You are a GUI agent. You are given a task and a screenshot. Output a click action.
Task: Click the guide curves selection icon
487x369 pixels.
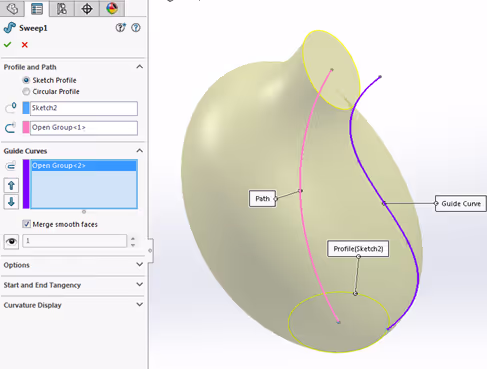tap(11, 166)
